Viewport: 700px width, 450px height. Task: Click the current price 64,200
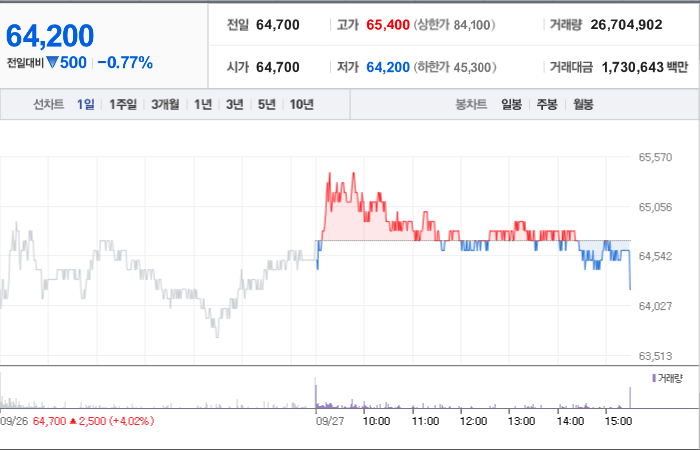pos(50,36)
